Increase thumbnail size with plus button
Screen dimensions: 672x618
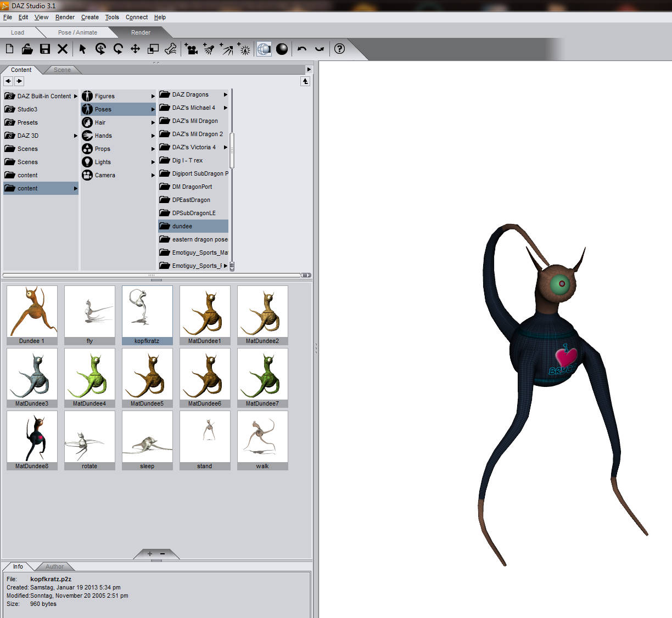point(150,554)
